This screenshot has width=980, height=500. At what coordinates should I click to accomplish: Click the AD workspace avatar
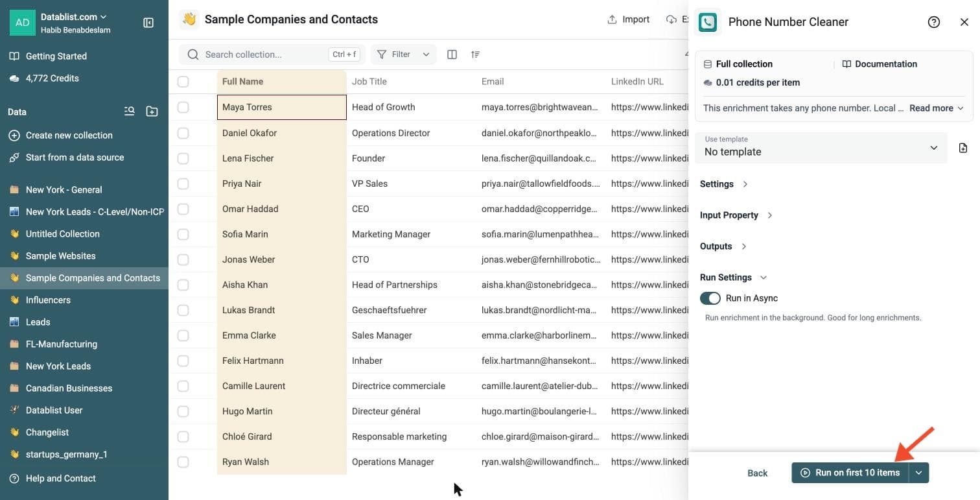(23, 23)
